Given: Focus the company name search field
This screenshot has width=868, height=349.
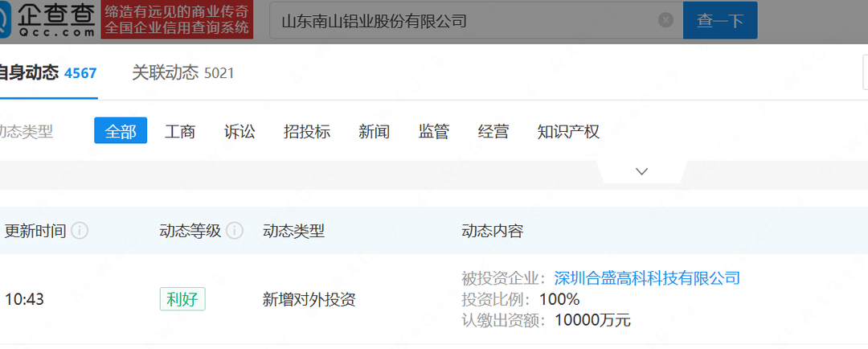Looking at the screenshot, I should (x=466, y=21).
